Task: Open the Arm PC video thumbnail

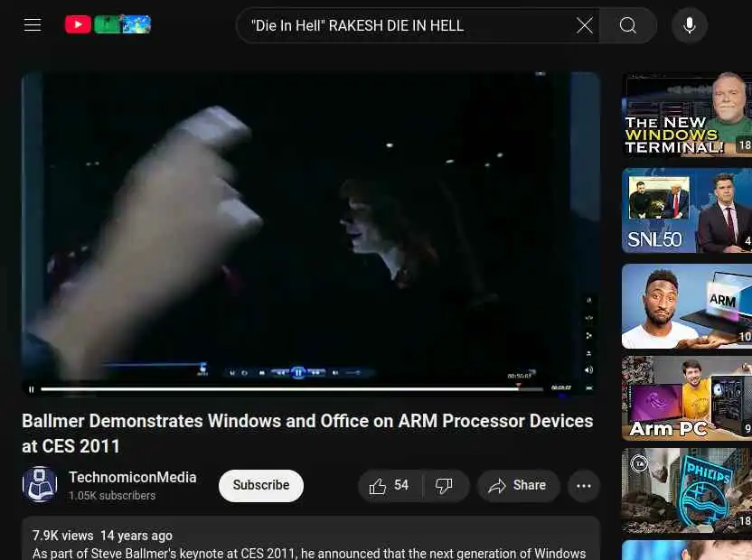Action: 687,398
